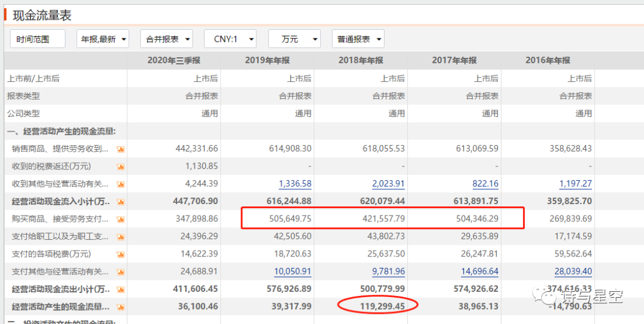Image resolution: width=644 pixels, height=324 pixels.
Task: Click chart icon beside 支付给职工以及为职工支 row
Action: (x=120, y=237)
